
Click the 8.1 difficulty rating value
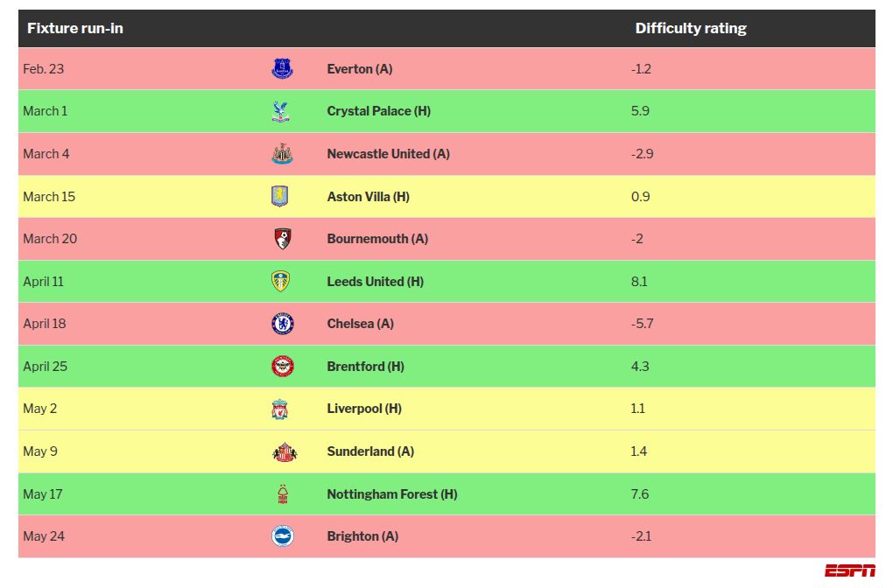(x=640, y=282)
